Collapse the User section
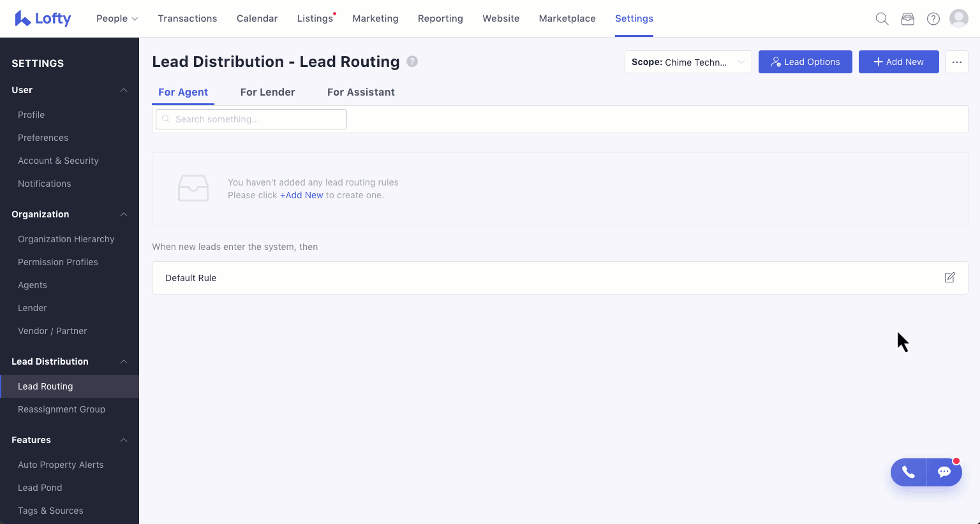This screenshot has height=524, width=980. (124, 90)
